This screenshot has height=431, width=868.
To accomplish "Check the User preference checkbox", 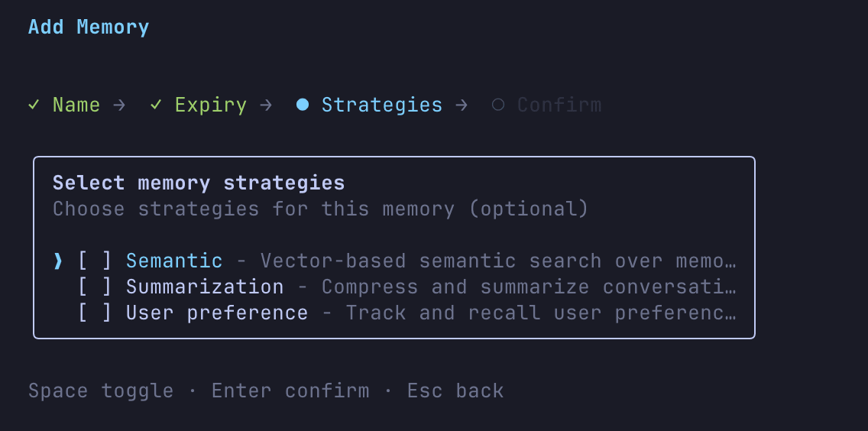I will click(x=95, y=313).
